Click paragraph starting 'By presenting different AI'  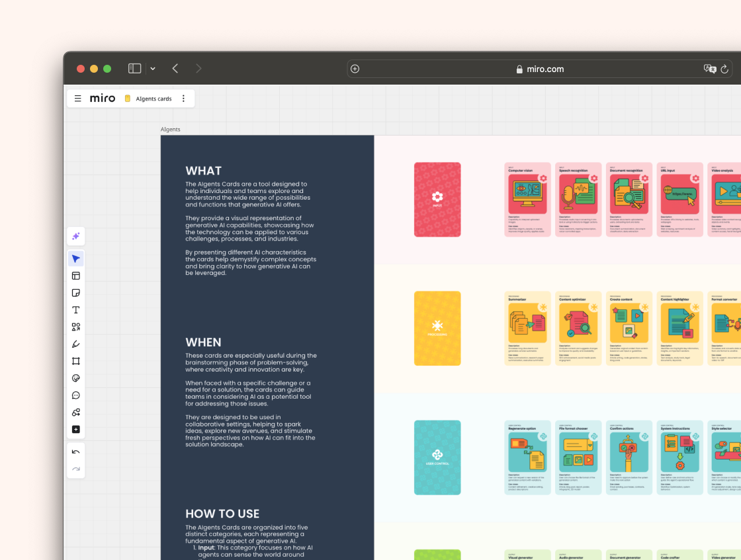[251, 262]
